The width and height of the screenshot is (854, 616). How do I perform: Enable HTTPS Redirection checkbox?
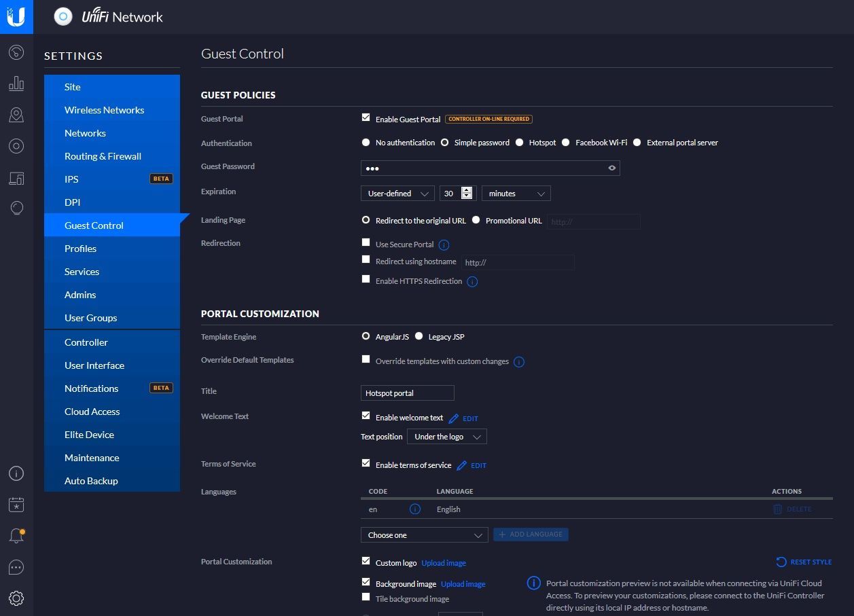pyautogui.click(x=366, y=280)
